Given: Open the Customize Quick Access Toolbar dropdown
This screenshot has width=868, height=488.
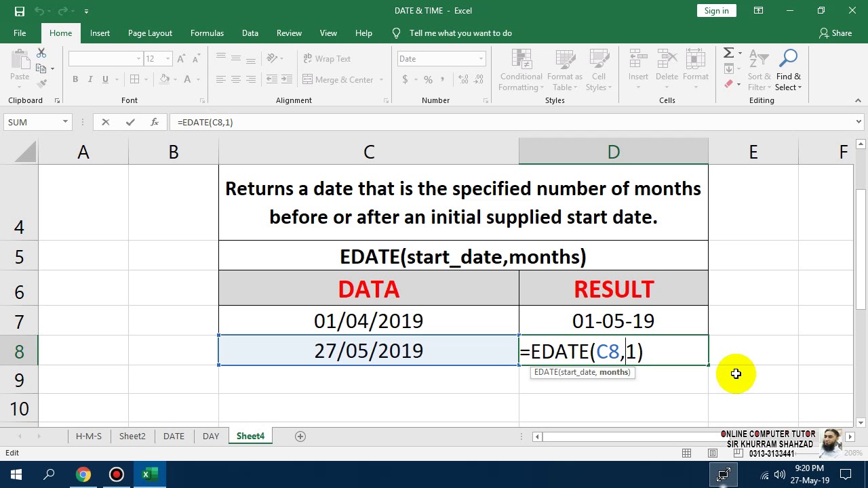Looking at the screenshot, I should [x=86, y=12].
